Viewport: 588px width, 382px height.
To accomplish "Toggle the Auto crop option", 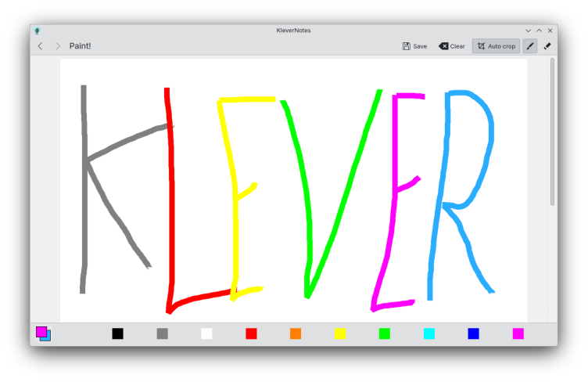I will click(x=496, y=46).
